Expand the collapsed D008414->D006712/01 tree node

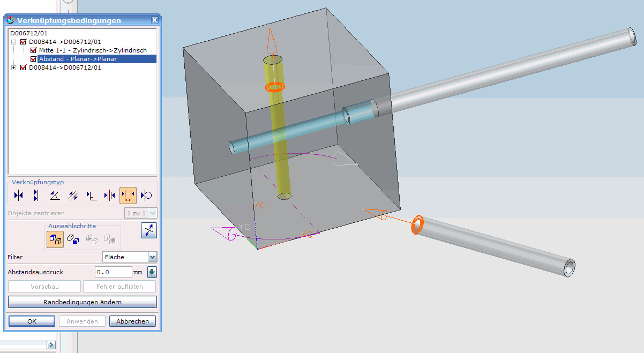(14, 68)
